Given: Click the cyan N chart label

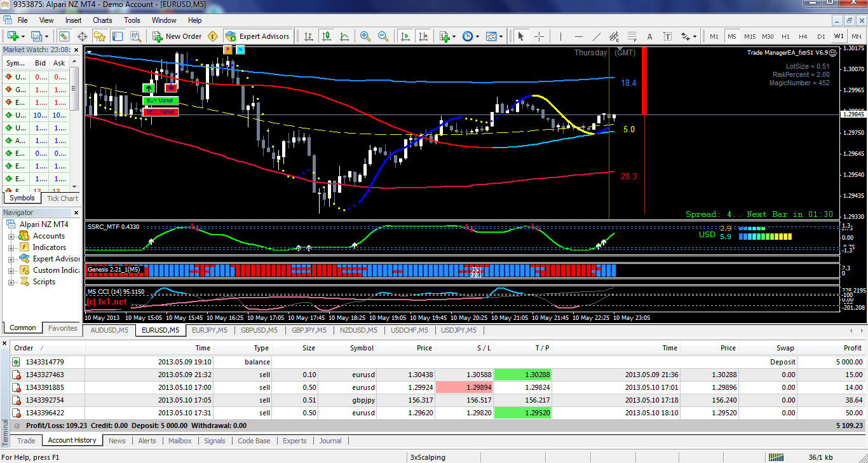Looking at the screenshot, I should pyautogui.click(x=240, y=49).
